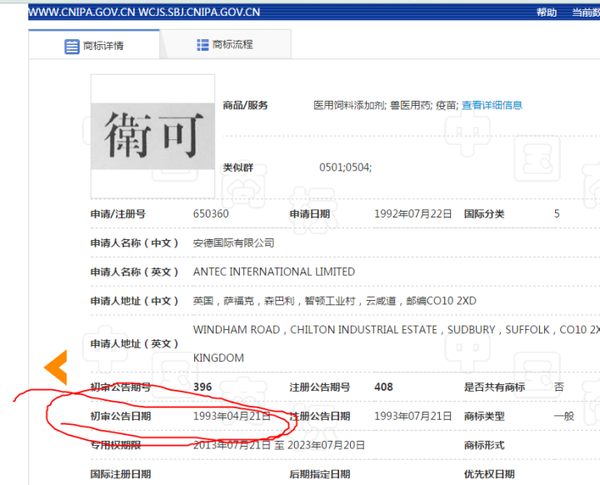This screenshot has height=485, width=600.
Task: Click the 帮助 link in the header
Action: click(x=546, y=13)
